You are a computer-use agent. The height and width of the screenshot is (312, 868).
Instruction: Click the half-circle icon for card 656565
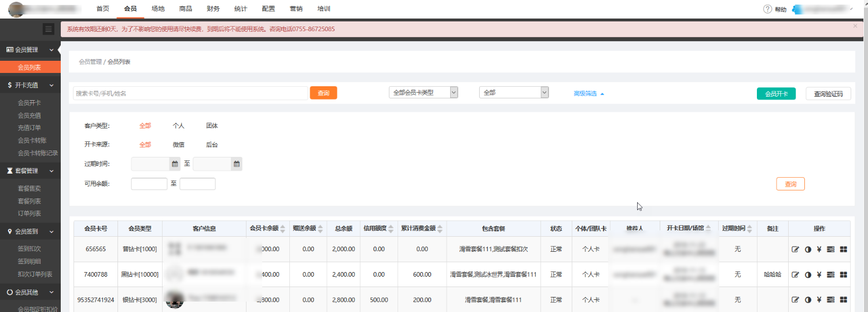click(808, 249)
